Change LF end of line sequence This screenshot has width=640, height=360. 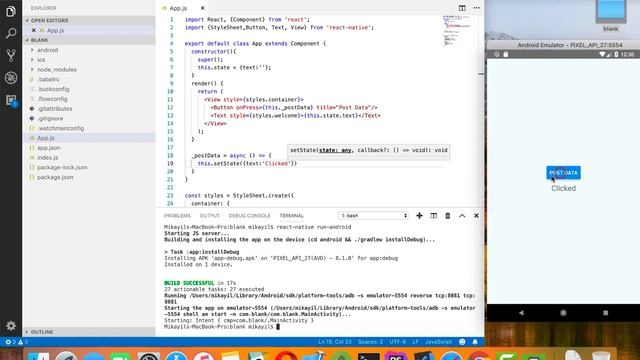(416, 342)
